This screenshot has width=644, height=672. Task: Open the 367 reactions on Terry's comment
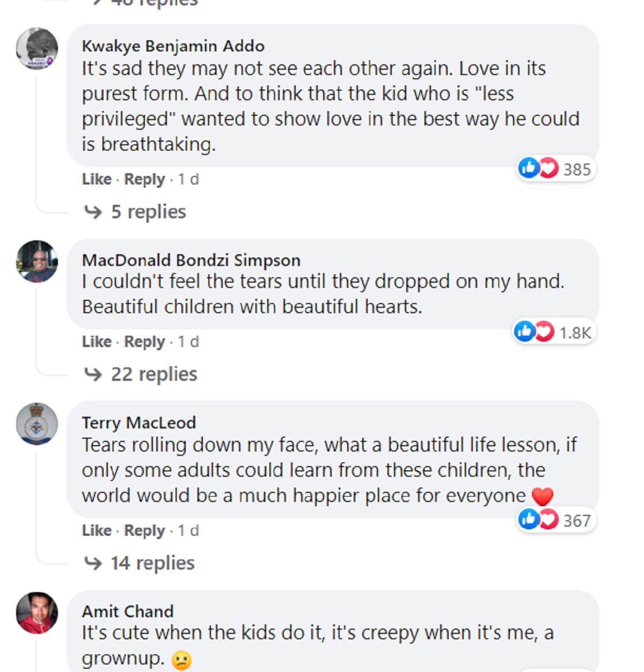click(556, 520)
